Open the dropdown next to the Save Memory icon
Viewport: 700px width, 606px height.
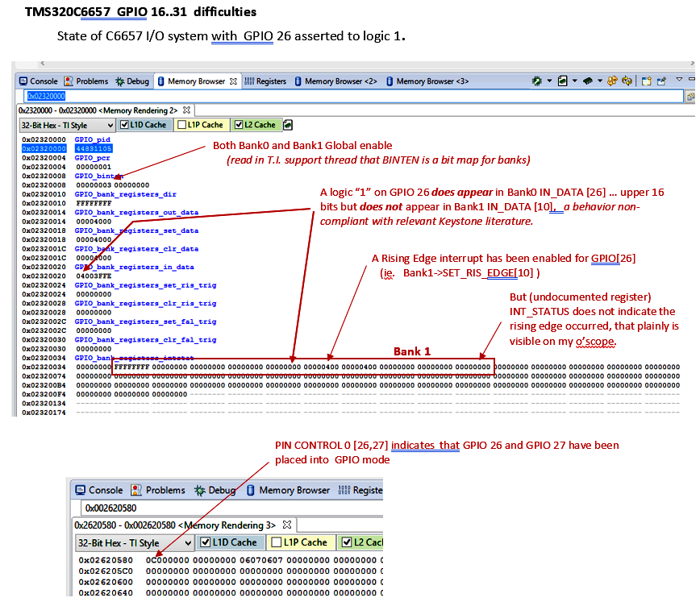point(574,81)
